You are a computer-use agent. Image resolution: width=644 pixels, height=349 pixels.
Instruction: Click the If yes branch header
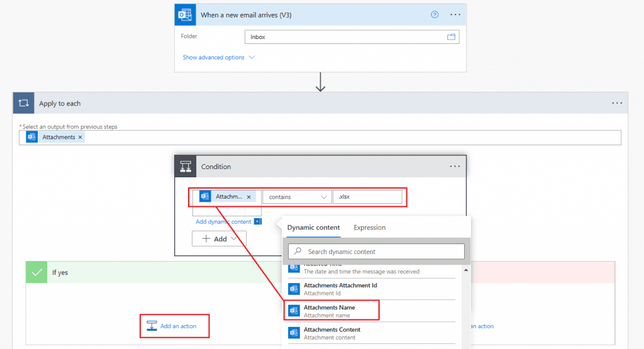coord(154,272)
